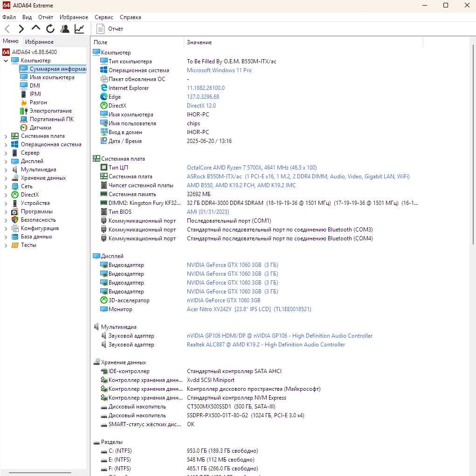This screenshot has width=476, height=476.
Task: Click the vertical scrollbar of the report
Action: click(473, 144)
